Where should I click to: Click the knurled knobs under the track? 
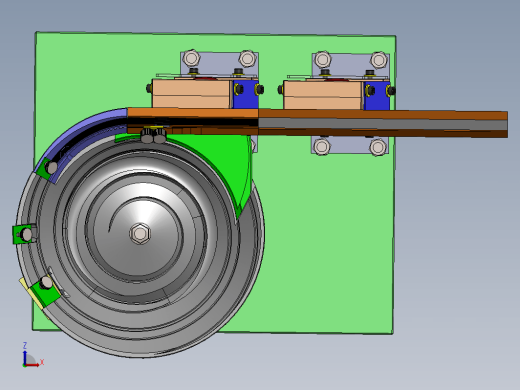click(x=153, y=135)
